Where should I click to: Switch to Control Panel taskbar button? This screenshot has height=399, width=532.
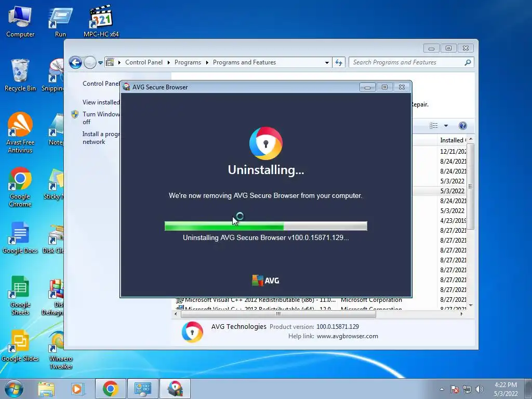(142, 389)
